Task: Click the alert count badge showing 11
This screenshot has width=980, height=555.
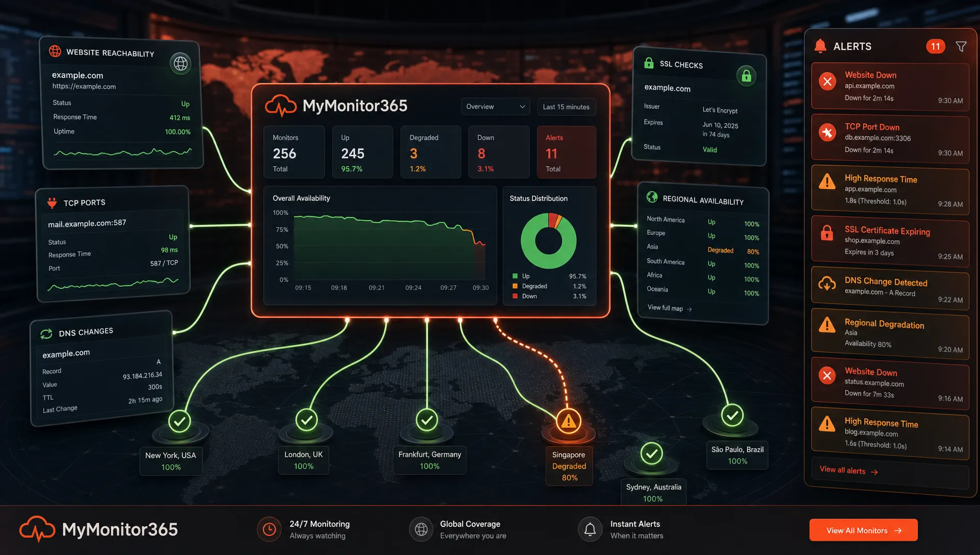Action: 936,46
